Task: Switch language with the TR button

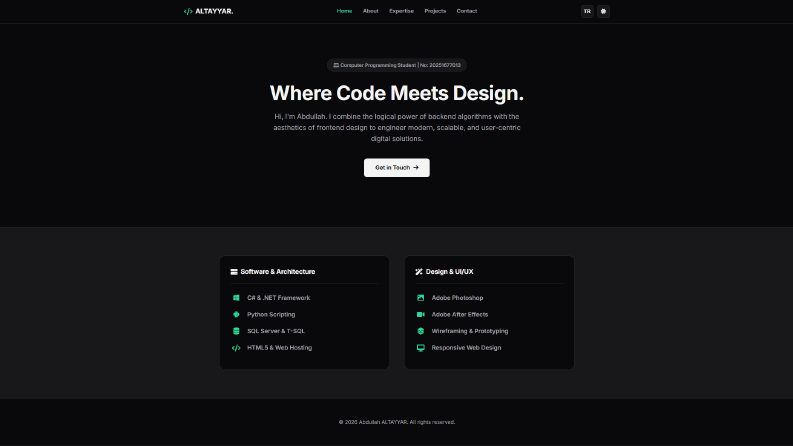Action: point(587,11)
